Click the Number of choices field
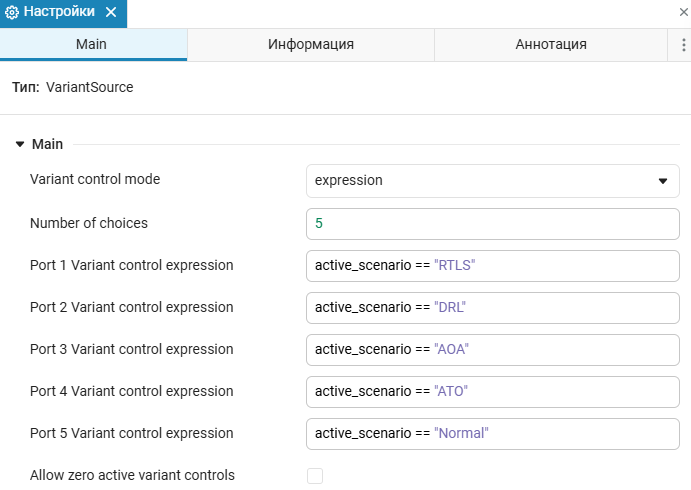691x490 pixels. tap(491, 223)
